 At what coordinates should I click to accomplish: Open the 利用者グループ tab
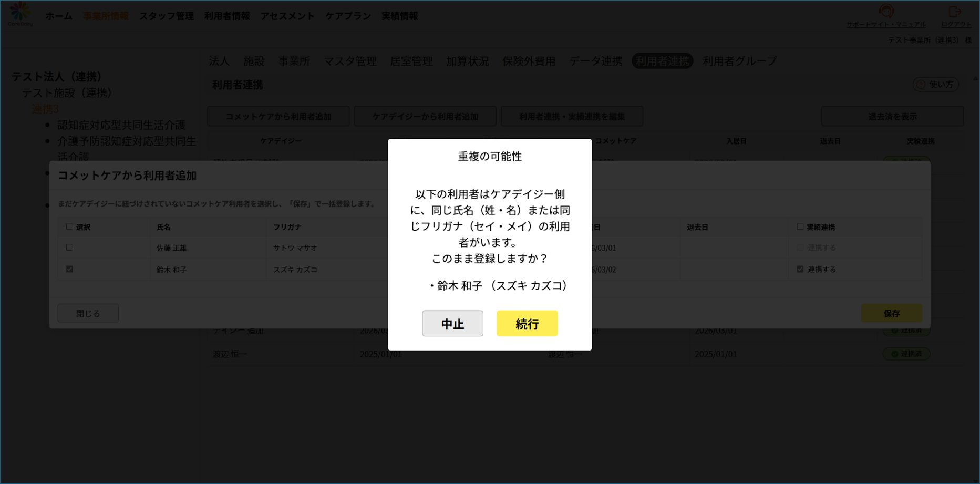pos(739,61)
